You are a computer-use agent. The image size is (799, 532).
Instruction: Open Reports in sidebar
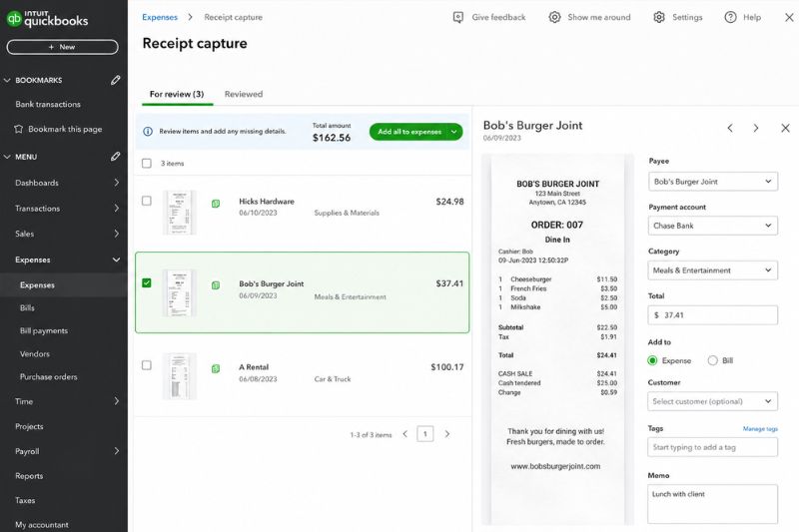click(29, 476)
